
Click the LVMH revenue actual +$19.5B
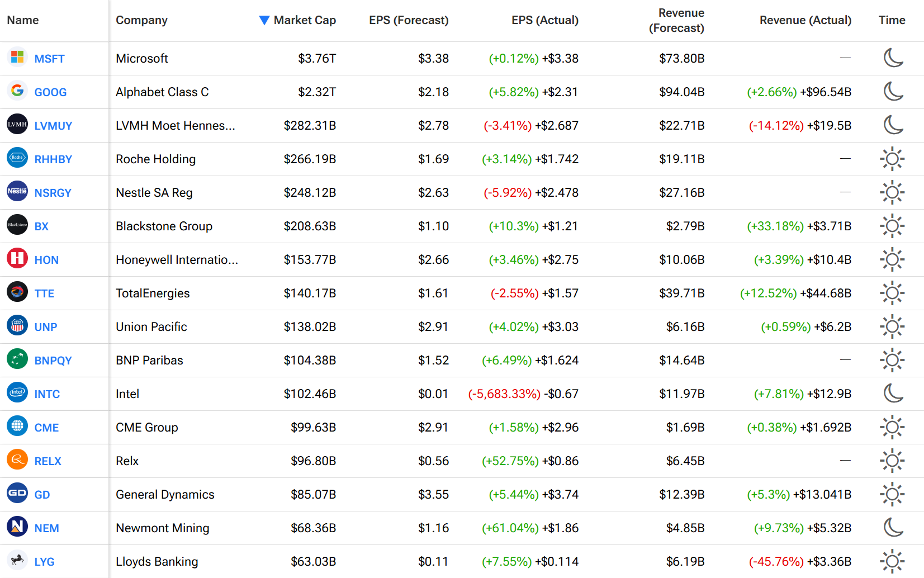point(830,125)
